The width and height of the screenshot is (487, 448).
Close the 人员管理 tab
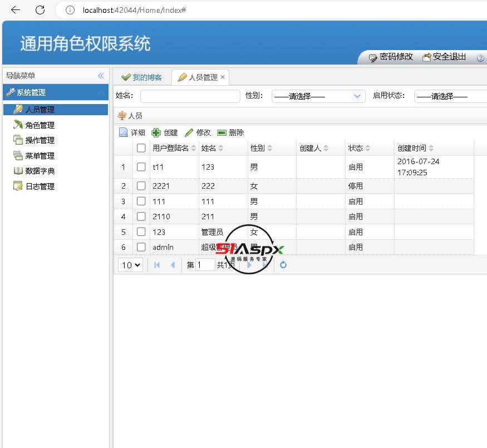pos(223,77)
